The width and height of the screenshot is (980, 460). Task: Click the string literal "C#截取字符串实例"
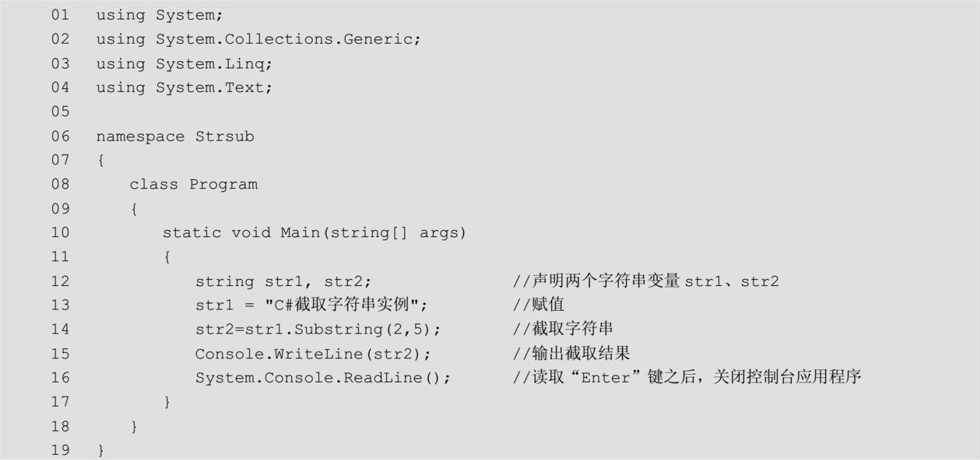coord(342,305)
